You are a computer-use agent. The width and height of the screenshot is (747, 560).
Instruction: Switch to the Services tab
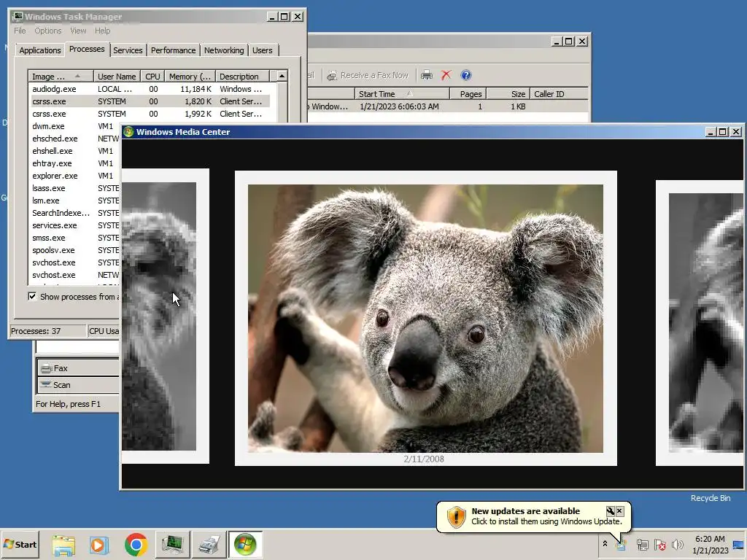pos(128,50)
